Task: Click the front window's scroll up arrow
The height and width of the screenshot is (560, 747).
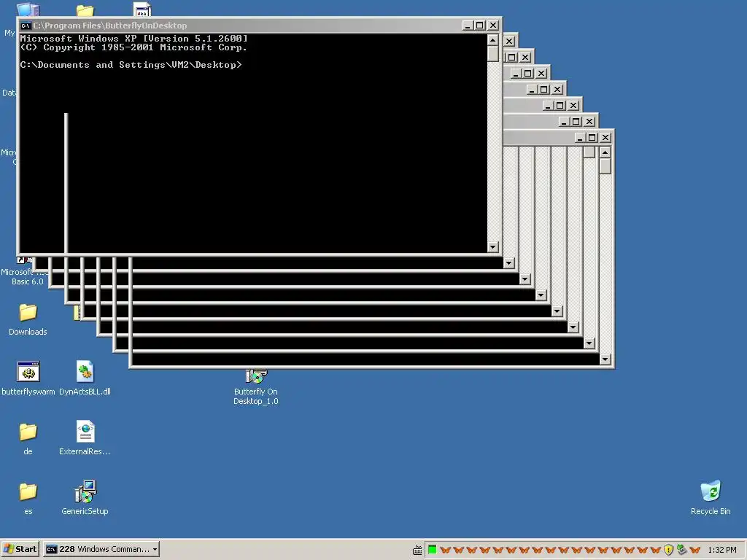Action: tap(492, 40)
